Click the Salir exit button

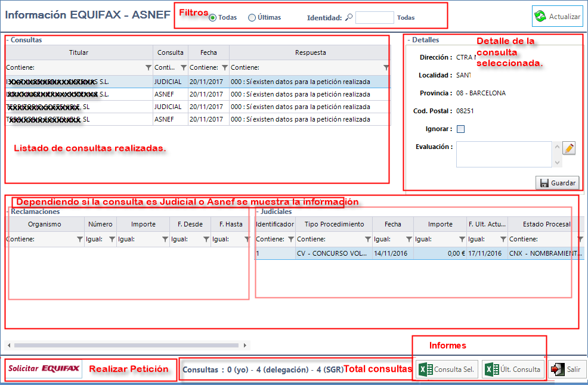point(567,370)
